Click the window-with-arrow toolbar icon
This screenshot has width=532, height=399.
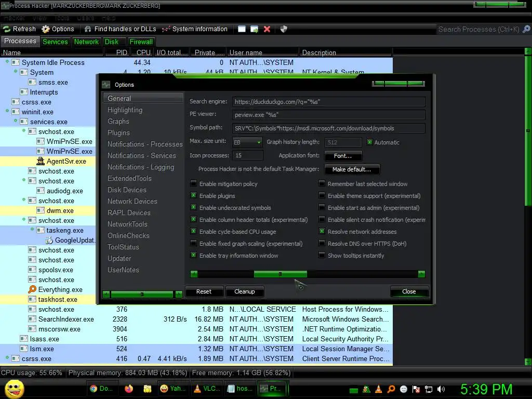point(254,29)
